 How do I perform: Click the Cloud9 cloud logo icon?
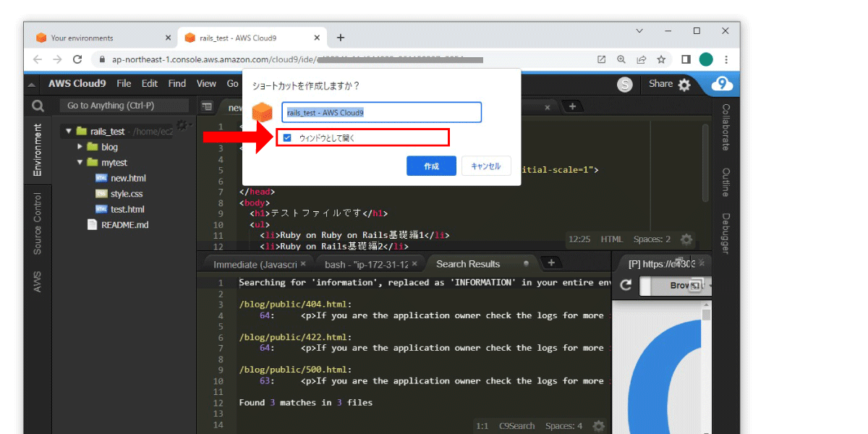click(x=722, y=84)
